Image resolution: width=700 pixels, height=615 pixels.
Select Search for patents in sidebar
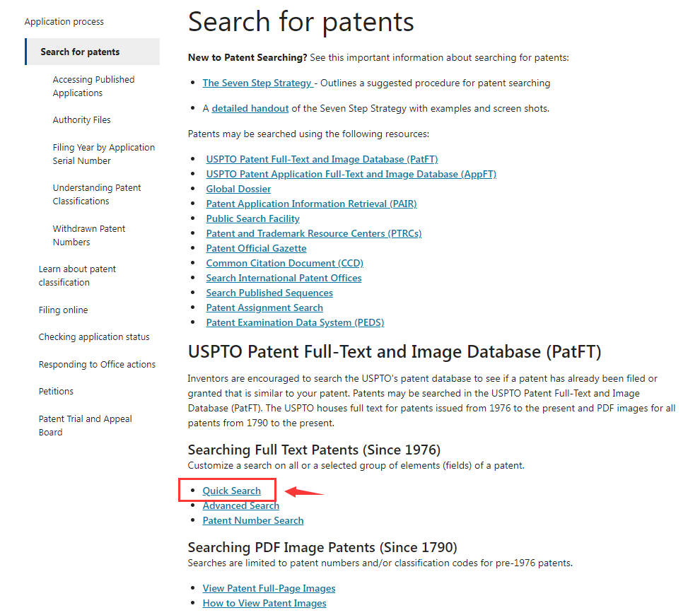pyautogui.click(x=80, y=52)
